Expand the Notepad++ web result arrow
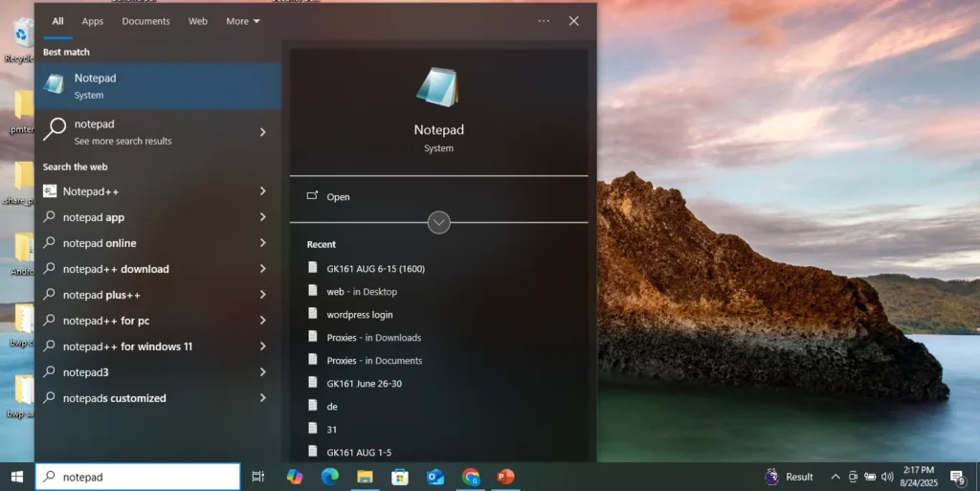This screenshot has width=980, height=491. click(262, 191)
